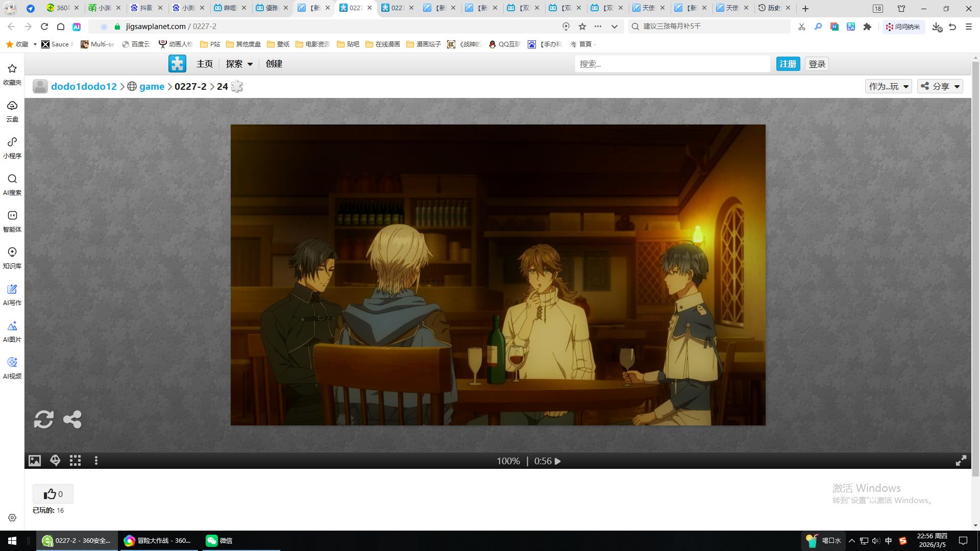Show the puzzle image preview
The image size is (980, 551).
[x=35, y=461]
